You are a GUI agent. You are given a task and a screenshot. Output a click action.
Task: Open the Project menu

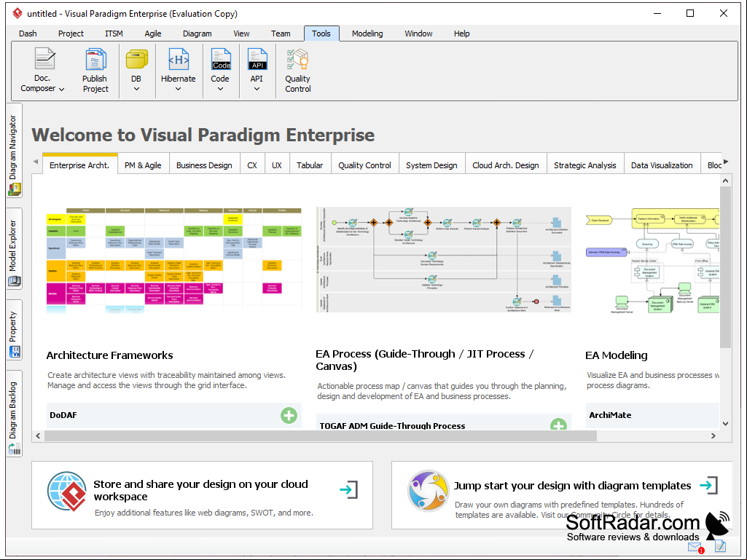coord(71,33)
